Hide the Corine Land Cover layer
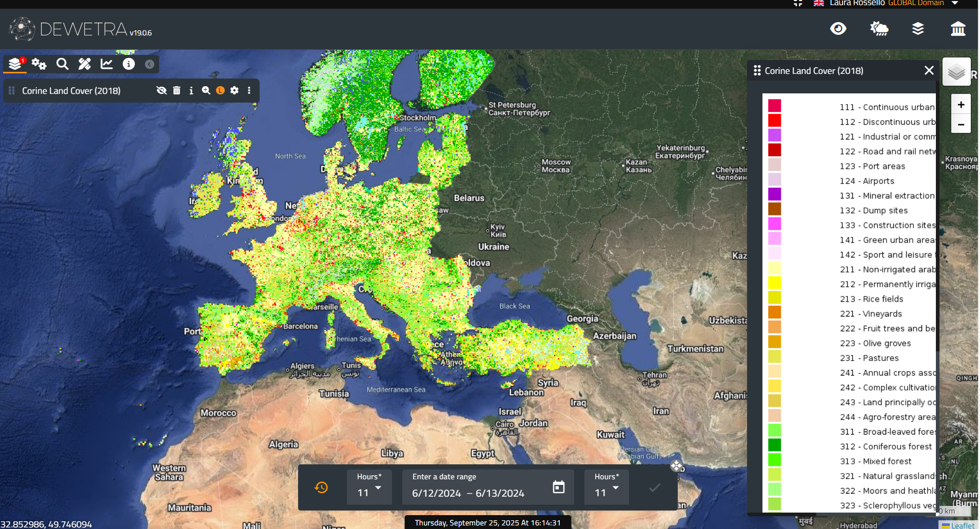This screenshot has height=529, width=980. tap(162, 90)
